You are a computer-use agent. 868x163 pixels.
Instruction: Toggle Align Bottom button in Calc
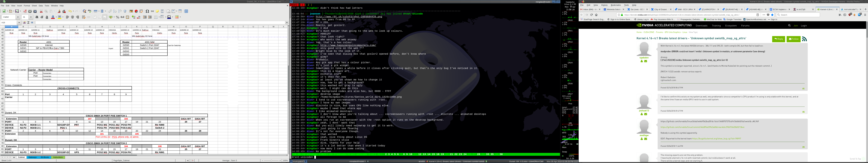click(105, 17)
